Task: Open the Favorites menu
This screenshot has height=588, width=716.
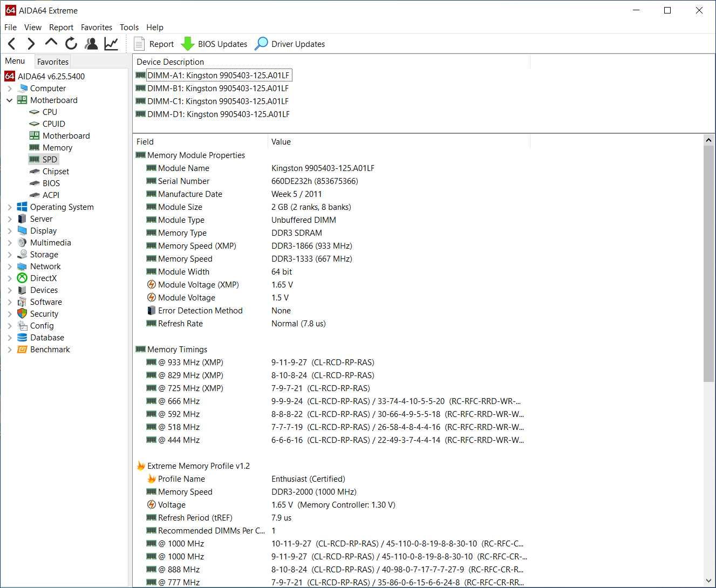Action: point(97,27)
